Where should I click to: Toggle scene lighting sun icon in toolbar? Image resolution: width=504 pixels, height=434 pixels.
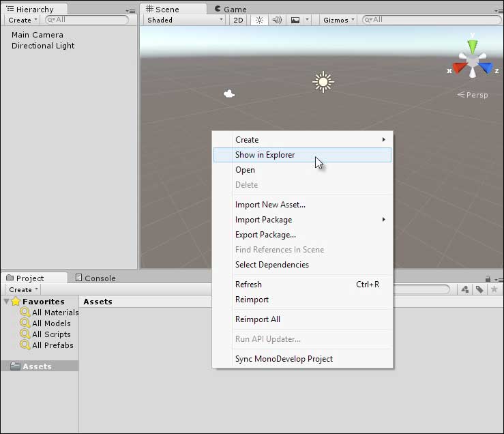[x=259, y=20]
